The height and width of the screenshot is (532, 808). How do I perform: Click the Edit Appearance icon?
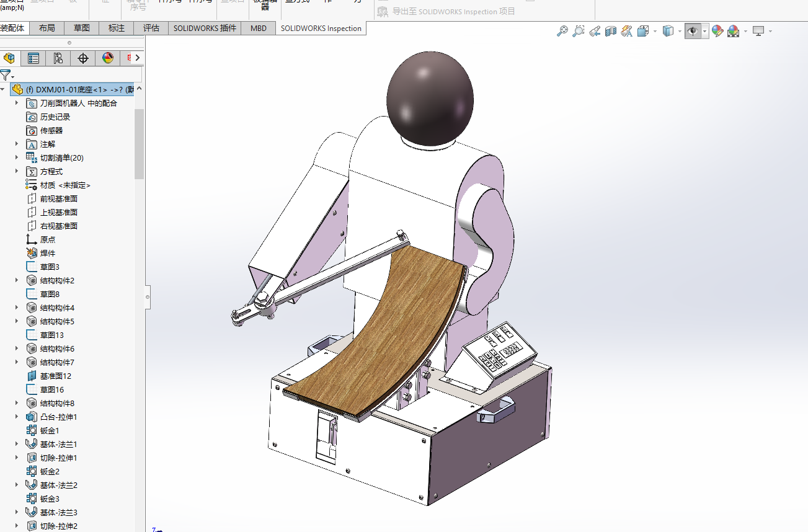(x=717, y=31)
